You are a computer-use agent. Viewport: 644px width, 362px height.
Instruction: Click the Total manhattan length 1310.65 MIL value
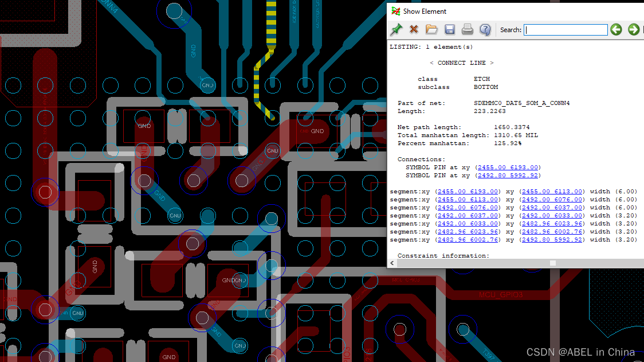coord(516,135)
